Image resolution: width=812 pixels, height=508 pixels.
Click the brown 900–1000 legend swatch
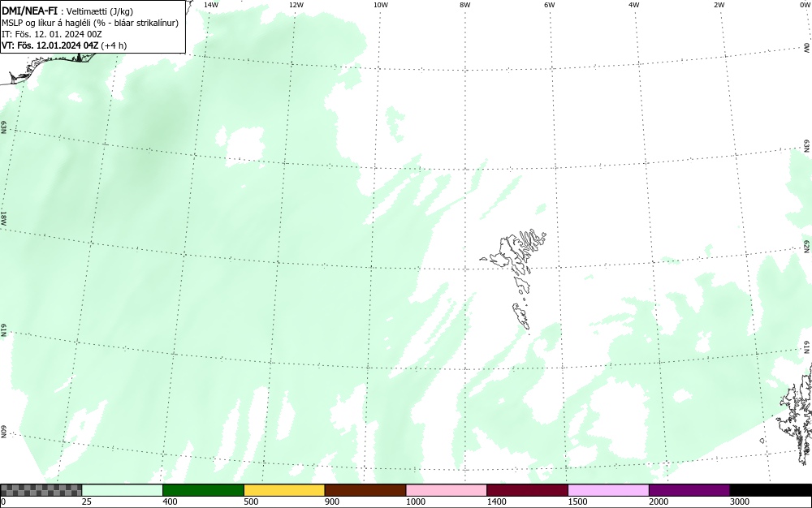(365, 490)
